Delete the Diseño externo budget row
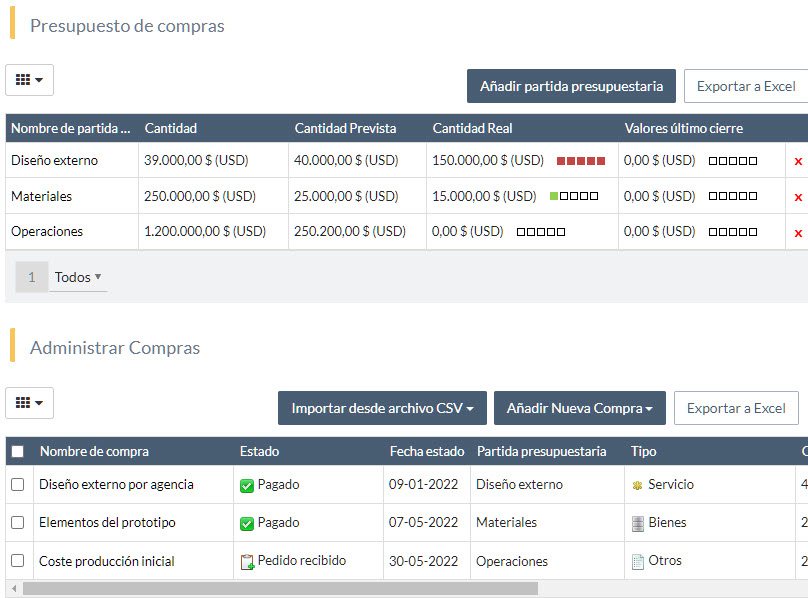This screenshot has width=808, height=598. click(x=798, y=161)
